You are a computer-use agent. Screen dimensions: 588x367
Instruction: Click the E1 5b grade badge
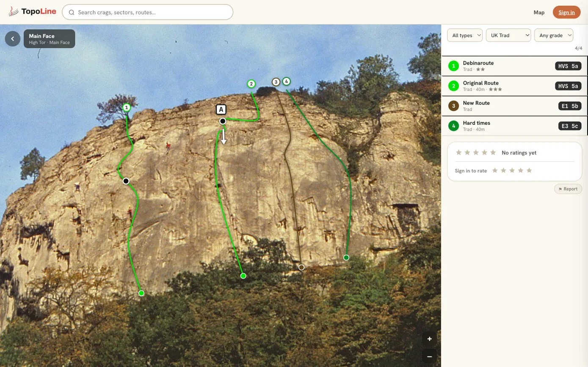pyautogui.click(x=570, y=106)
